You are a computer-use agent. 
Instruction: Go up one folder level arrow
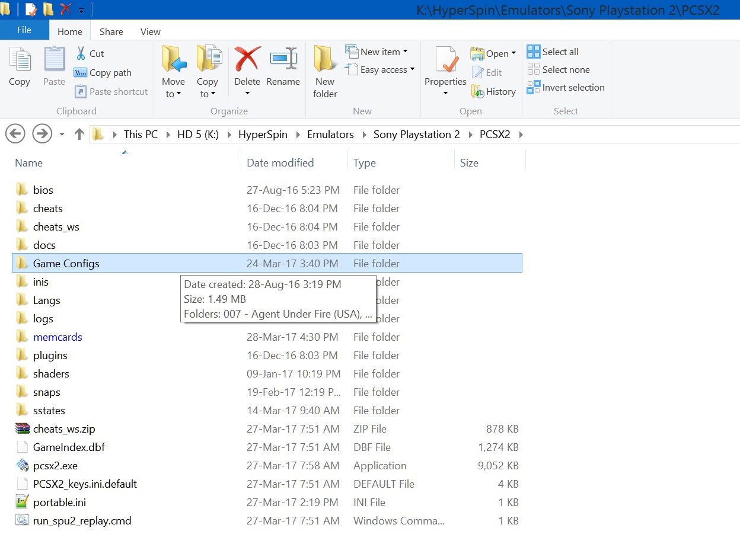79,135
